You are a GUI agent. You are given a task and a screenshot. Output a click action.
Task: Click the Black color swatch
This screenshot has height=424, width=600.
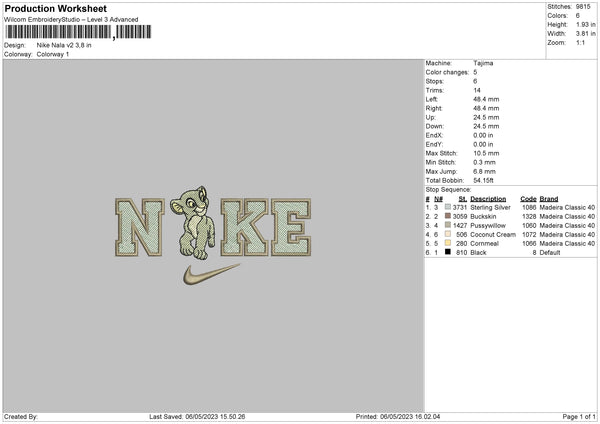(448, 252)
